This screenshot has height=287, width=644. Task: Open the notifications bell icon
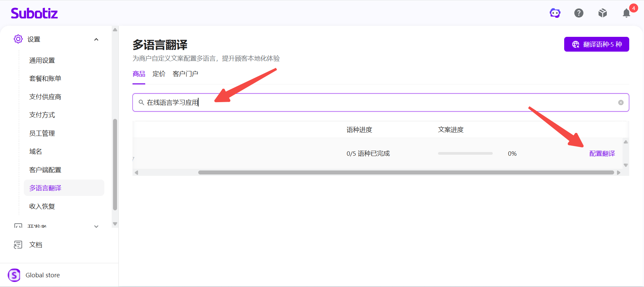point(626,13)
